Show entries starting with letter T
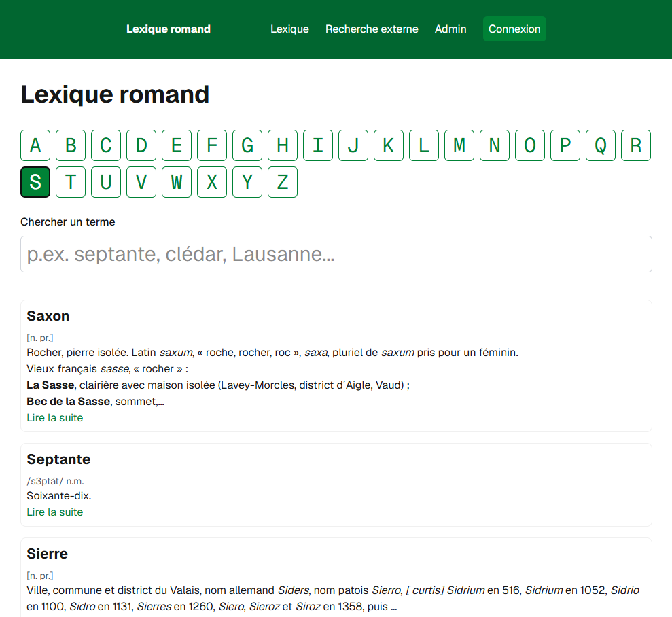The height and width of the screenshot is (617, 672). 71,182
